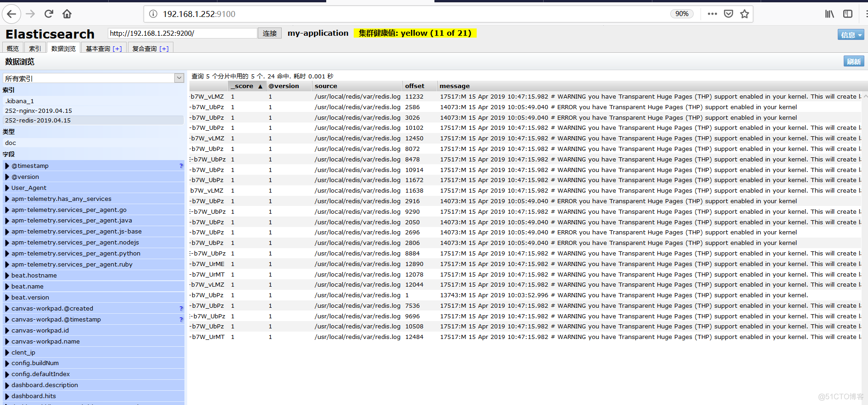Click the help ? next to canvas-workpad.@created
Screen dimensions: 868x405
181,309
